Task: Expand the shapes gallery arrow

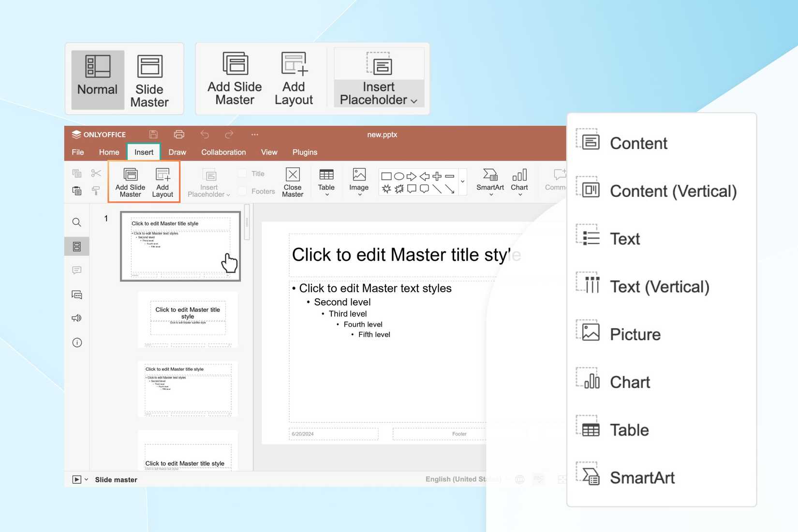Action: coord(463,182)
